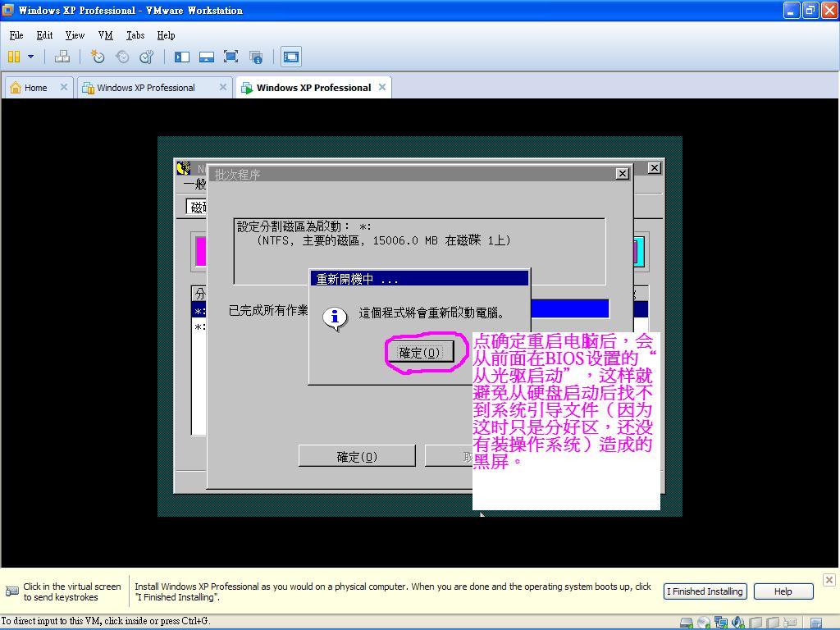Open the Help menu
Screen dimensions: 840x630
(166, 35)
